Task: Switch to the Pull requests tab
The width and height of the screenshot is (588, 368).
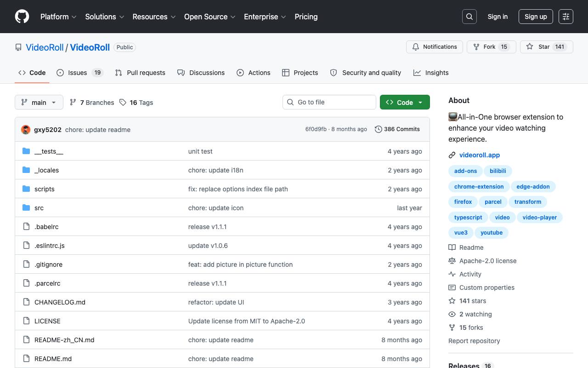Action: 140,73
